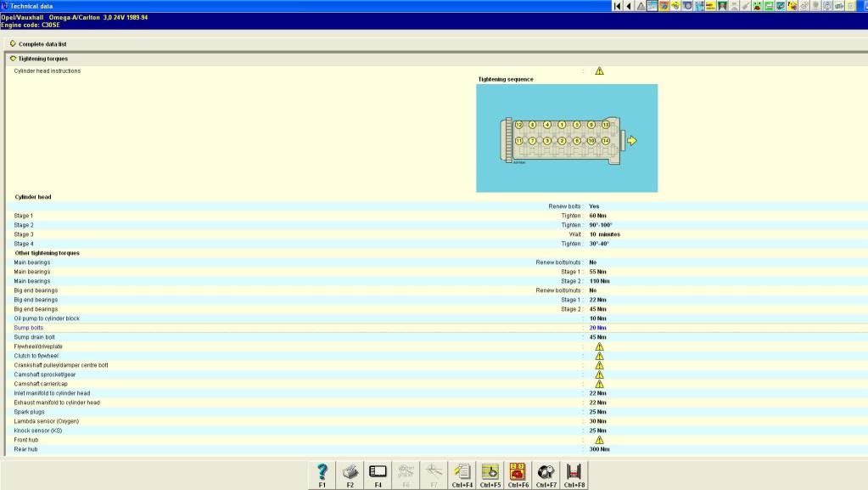Click the F2 print button
Viewport: 868px width, 490px height.
point(350,474)
